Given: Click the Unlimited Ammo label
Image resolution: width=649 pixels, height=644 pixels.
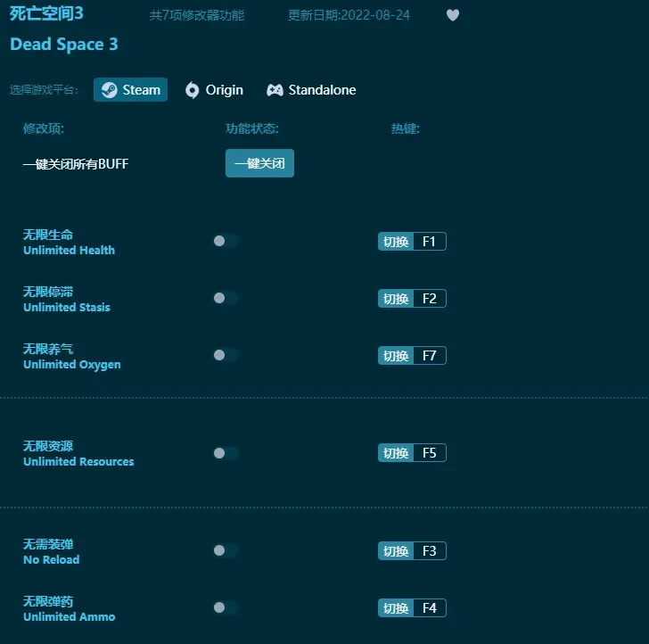Looking at the screenshot, I should pyautogui.click(x=70, y=617).
